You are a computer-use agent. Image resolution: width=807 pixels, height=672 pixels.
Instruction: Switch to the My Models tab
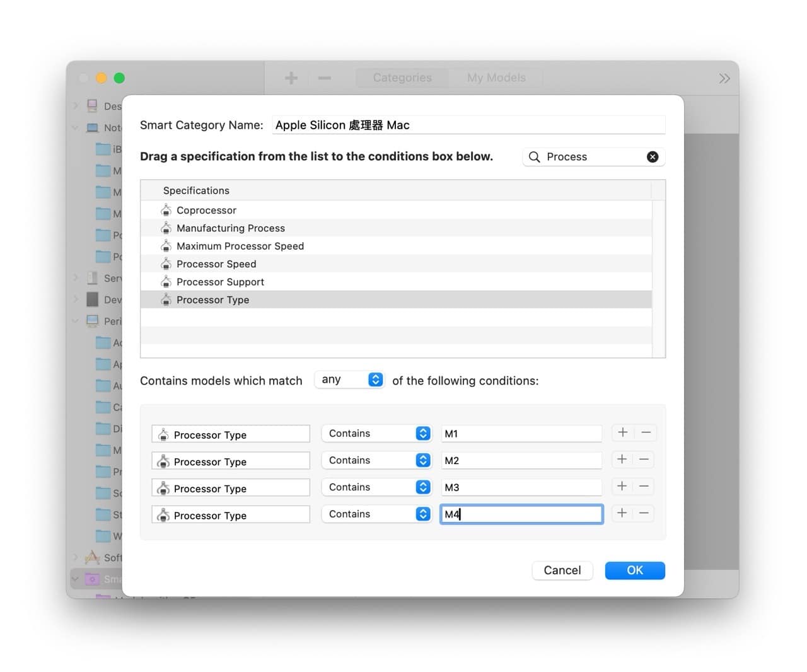point(496,78)
